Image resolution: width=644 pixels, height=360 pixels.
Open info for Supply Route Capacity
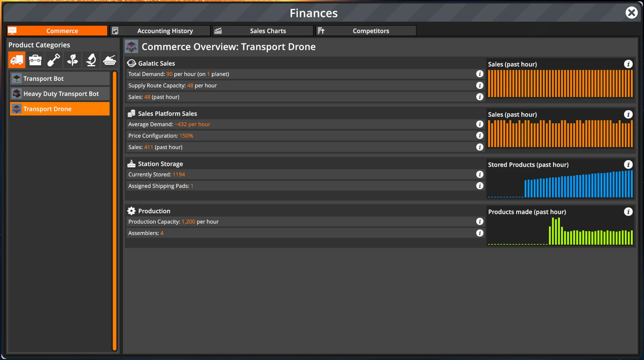click(x=480, y=85)
